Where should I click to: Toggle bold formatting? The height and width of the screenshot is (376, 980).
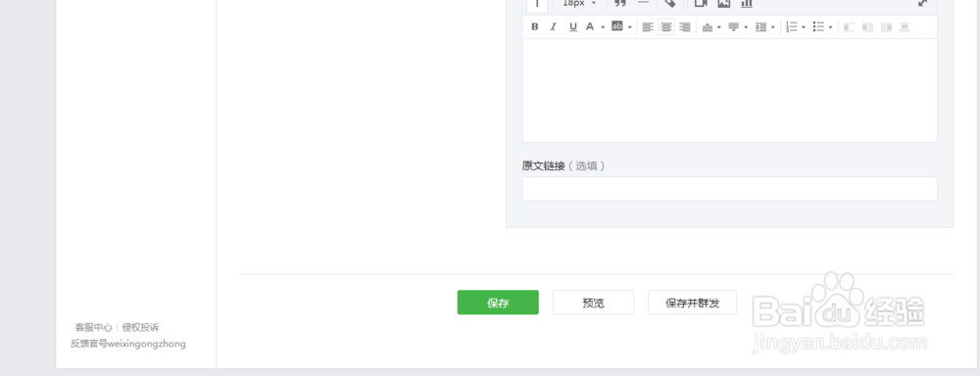click(535, 26)
